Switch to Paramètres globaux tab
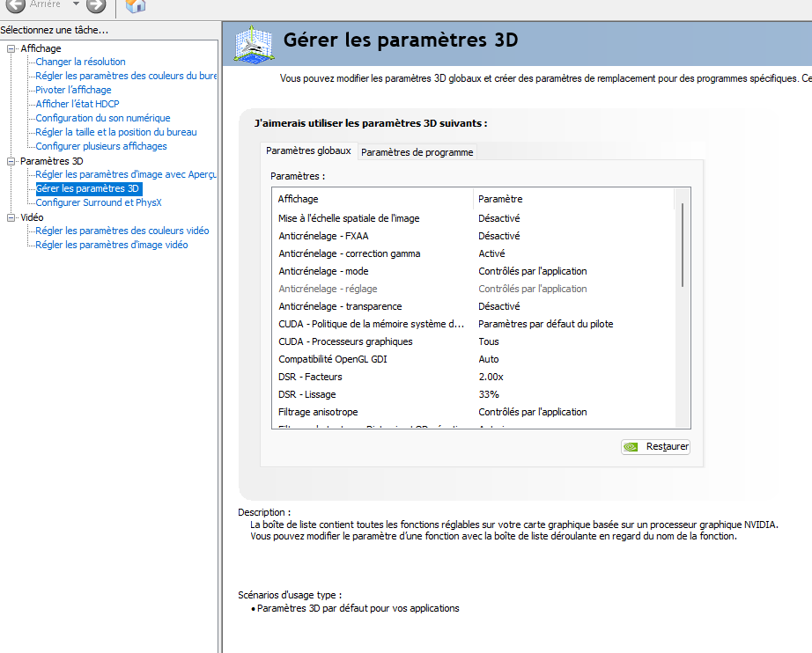The image size is (812, 653). (x=308, y=150)
